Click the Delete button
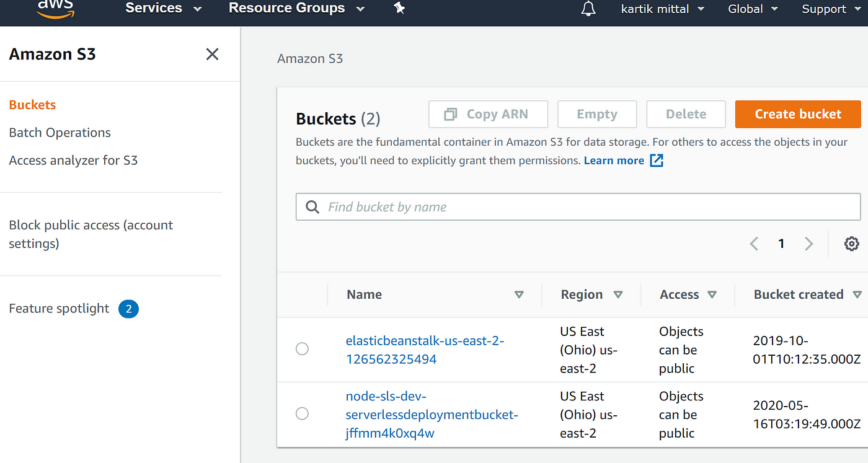The height and width of the screenshot is (463, 868). coord(686,114)
